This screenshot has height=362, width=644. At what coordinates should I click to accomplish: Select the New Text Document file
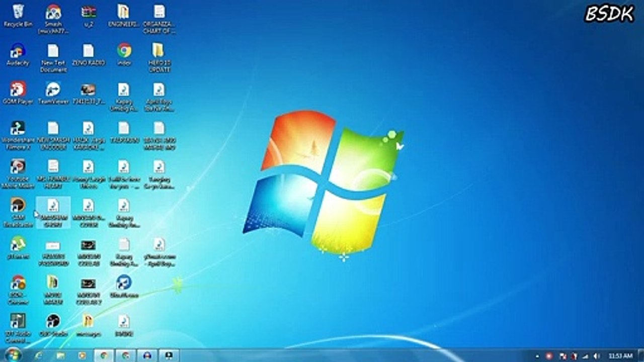[x=53, y=58]
